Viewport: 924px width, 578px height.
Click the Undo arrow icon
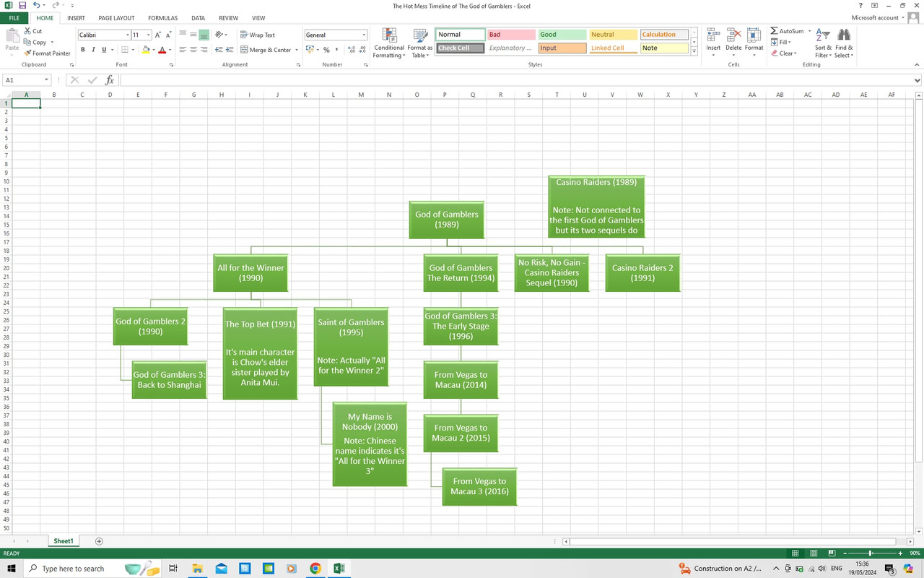(x=36, y=5)
